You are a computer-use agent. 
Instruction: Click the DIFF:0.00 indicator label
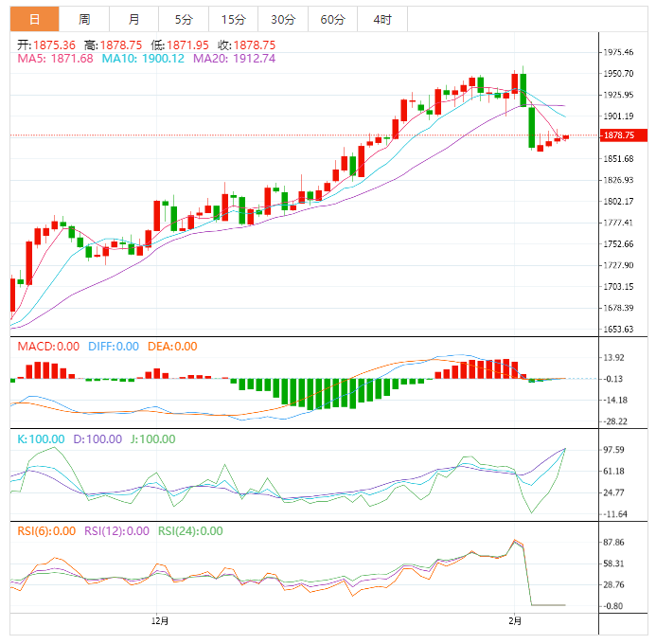[114, 347]
